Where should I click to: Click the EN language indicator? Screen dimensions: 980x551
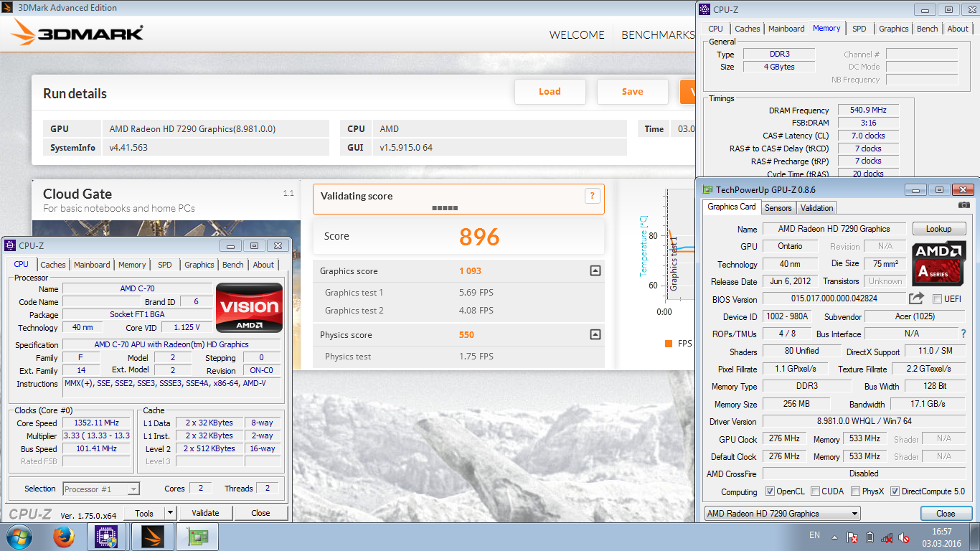click(814, 535)
